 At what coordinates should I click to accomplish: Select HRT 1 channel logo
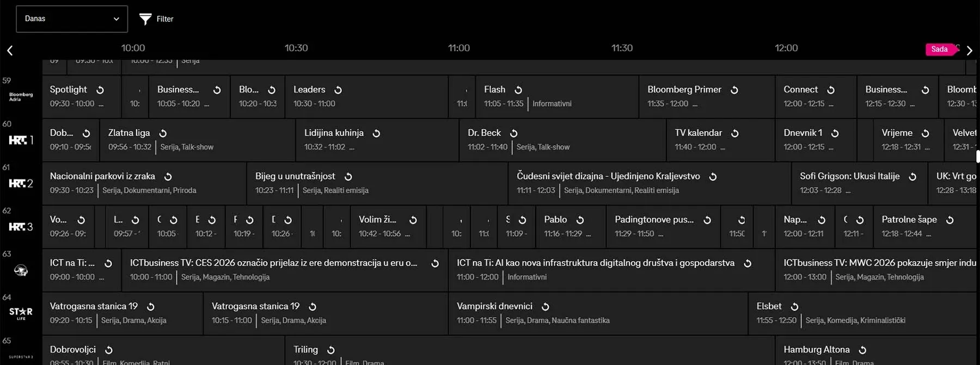click(21, 140)
